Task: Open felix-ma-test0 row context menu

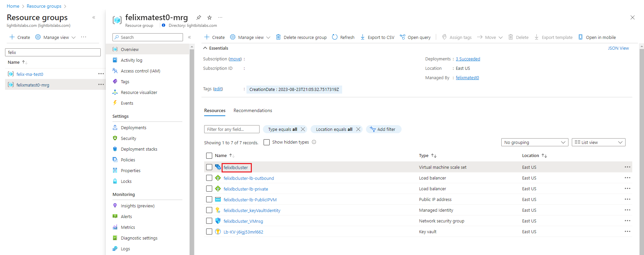Action: [101, 74]
